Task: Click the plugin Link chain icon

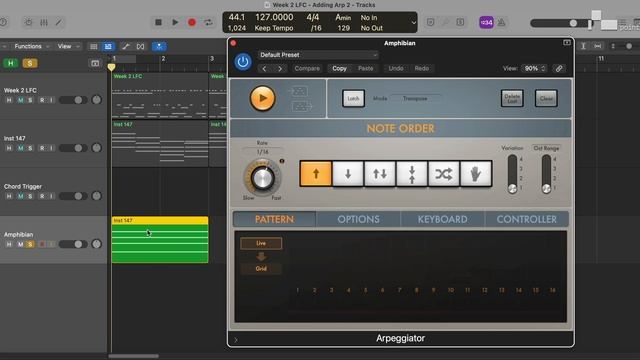Action: pos(559,69)
